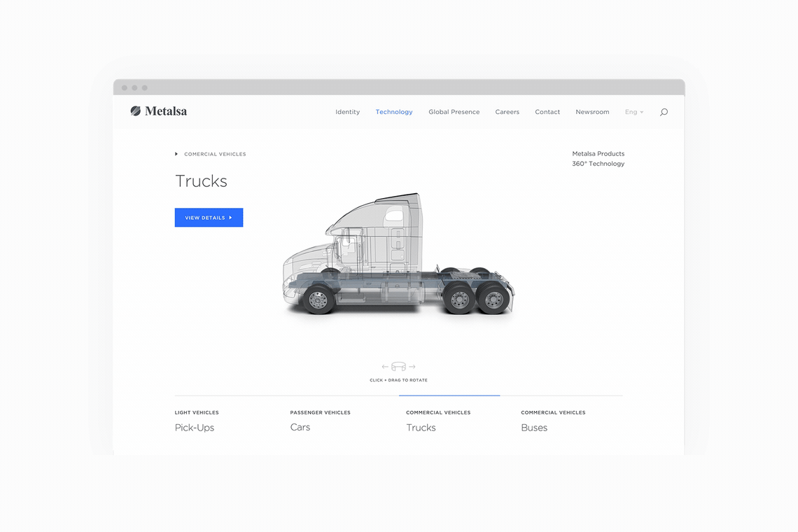Click the Metalsa logo icon
The width and height of the screenshot is (798, 532).
click(136, 111)
